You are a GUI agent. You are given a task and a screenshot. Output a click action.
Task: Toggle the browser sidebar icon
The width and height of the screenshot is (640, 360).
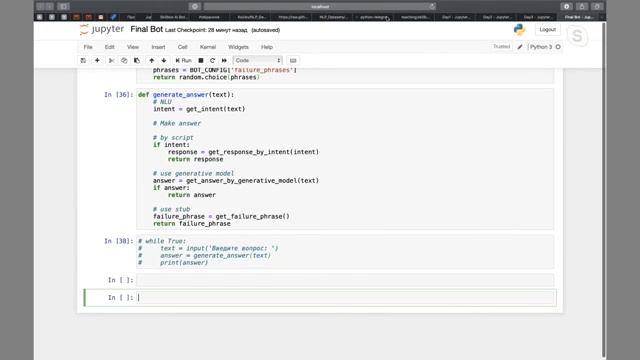point(64,7)
